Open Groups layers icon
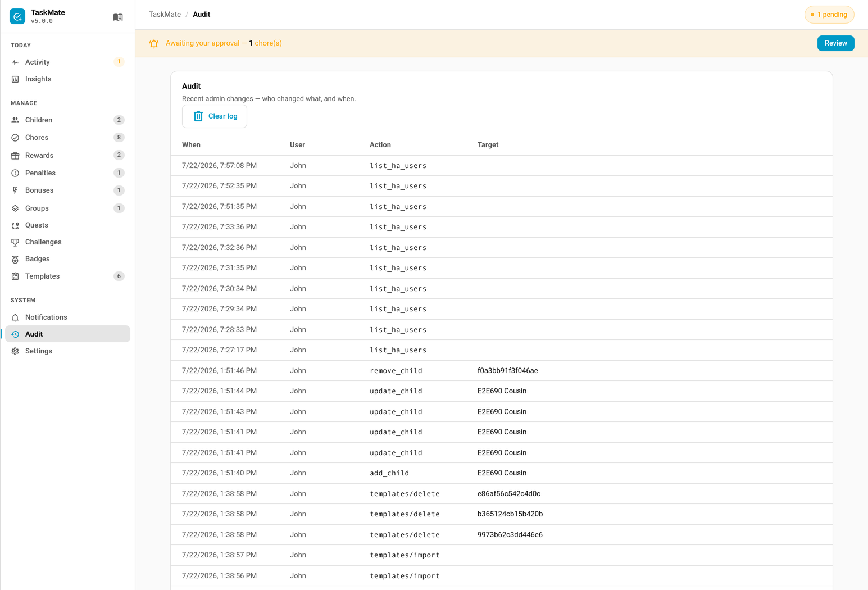The image size is (868, 590). click(15, 208)
